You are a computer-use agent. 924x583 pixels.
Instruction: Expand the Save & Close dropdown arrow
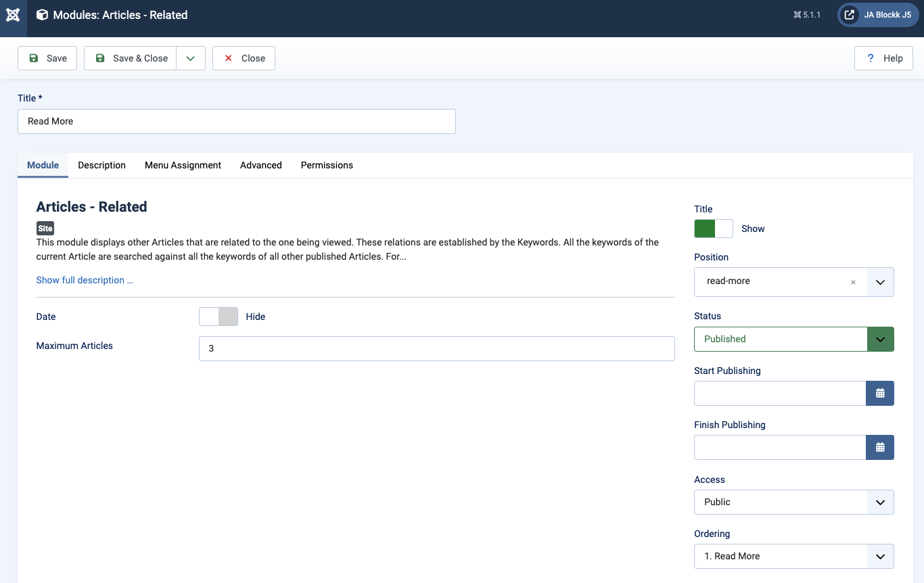(x=191, y=58)
